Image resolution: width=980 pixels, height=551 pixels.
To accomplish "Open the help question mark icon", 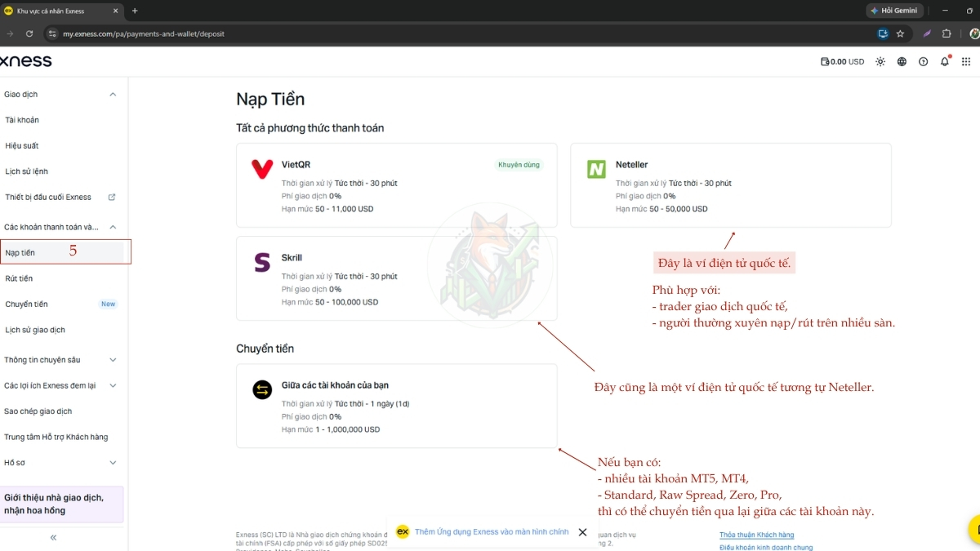I will [x=923, y=61].
